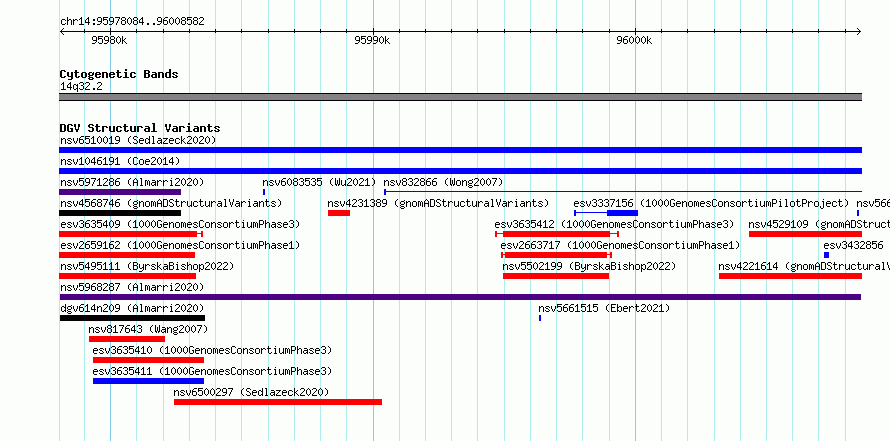This screenshot has height=441, width=890.
Task: Click the 96000k ruler label
Action: pyautogui.click(x=634, y=40)
